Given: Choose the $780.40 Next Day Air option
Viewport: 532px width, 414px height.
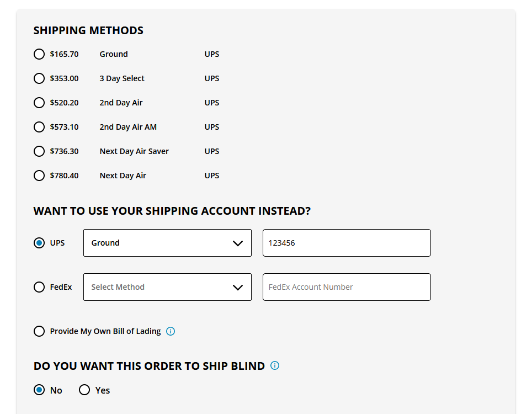Looking at the screenshot, I should coord(39,176).
